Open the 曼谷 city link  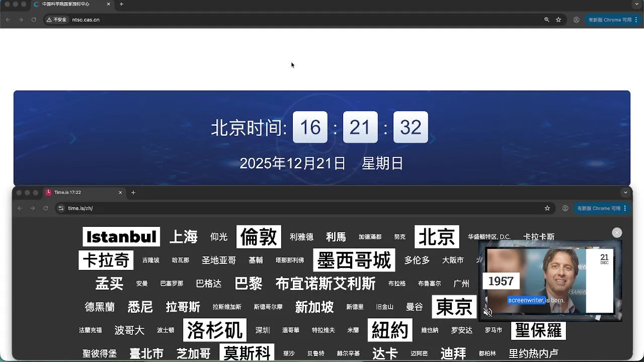tap(415, 307)
